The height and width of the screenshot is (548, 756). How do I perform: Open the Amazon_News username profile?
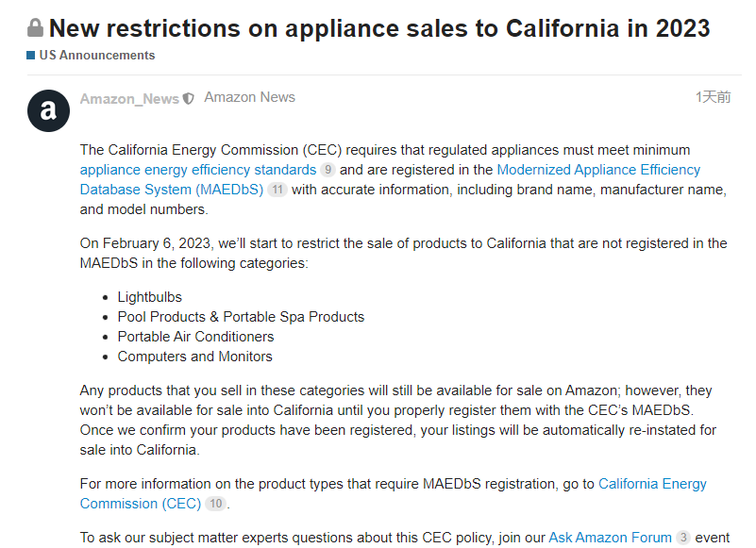click(x=129, y=99)
